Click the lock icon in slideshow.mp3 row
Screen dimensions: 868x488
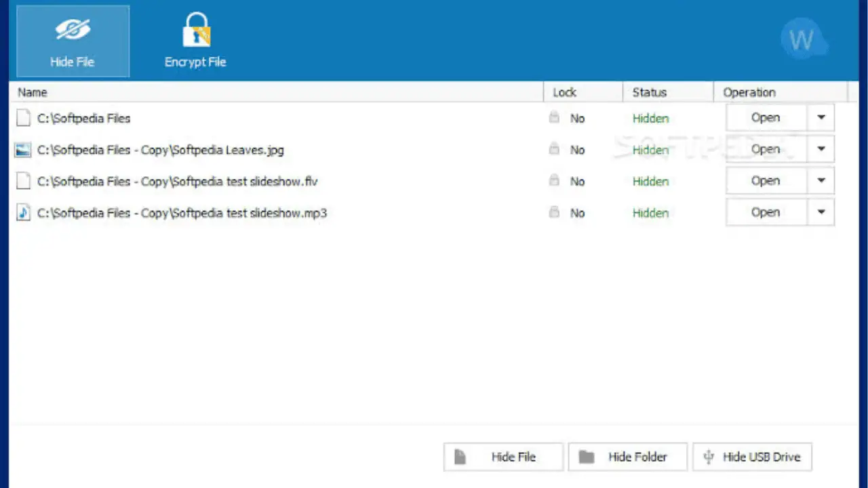point(554,212)
